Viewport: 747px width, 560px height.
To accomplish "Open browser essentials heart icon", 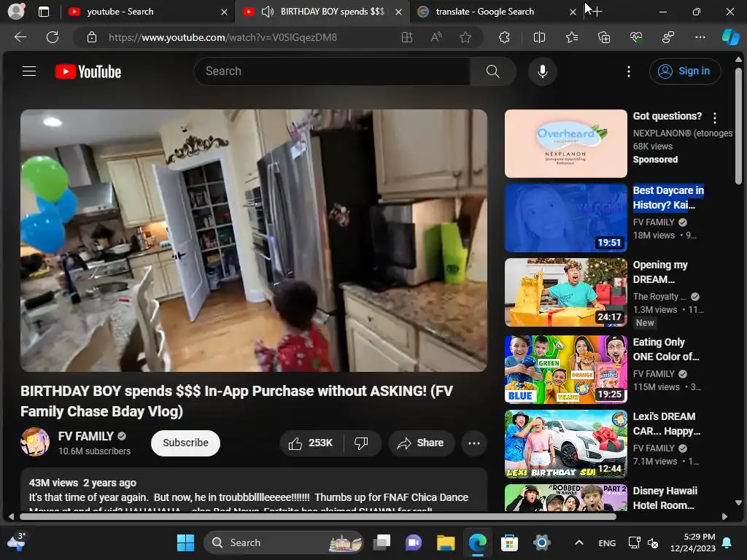I will tap(636, 37).
